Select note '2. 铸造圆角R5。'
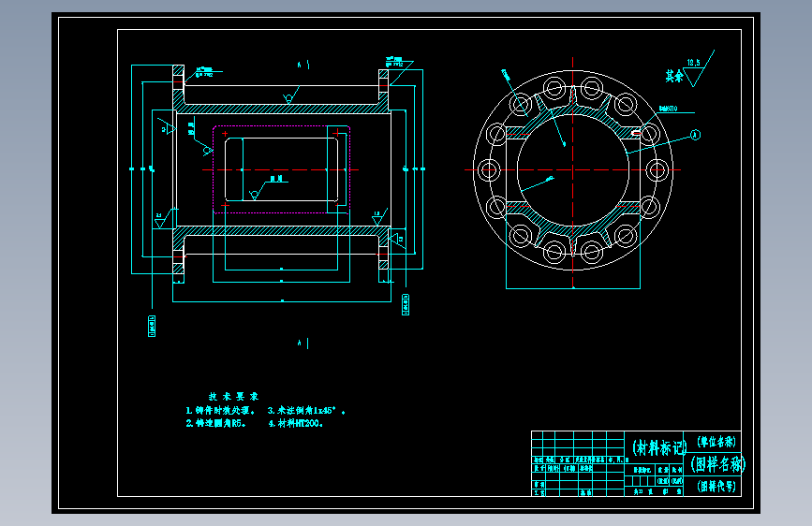 pyautogui.click(x=216, y=423)
